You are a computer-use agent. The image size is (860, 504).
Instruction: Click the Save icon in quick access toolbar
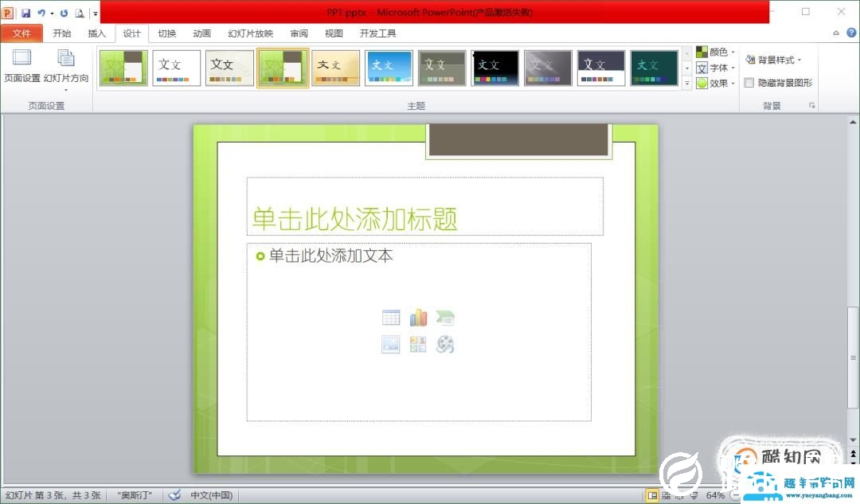[x=25, y=14]
